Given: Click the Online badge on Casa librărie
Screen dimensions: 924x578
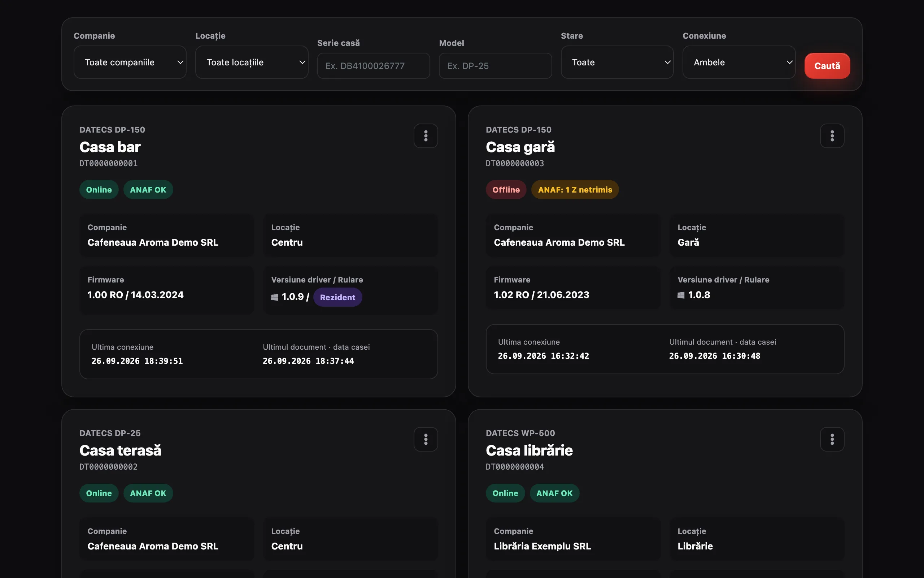Looking at the screenshot, I should (505, 493).
